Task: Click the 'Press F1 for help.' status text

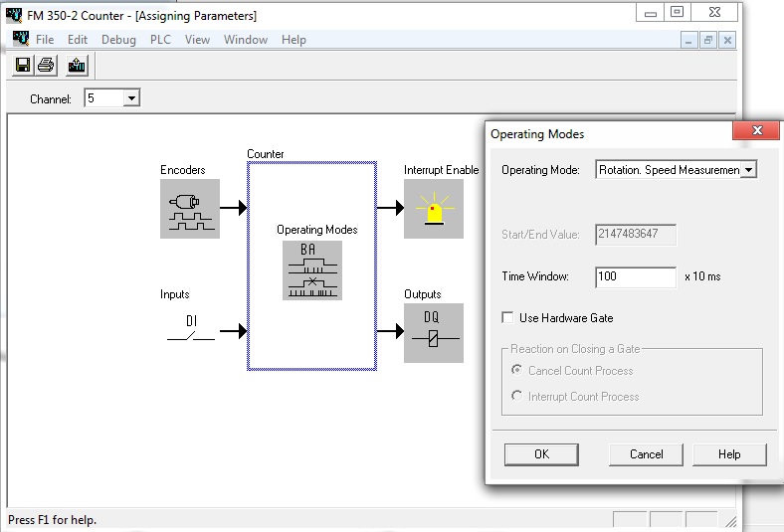Action: tap(52, 520)
